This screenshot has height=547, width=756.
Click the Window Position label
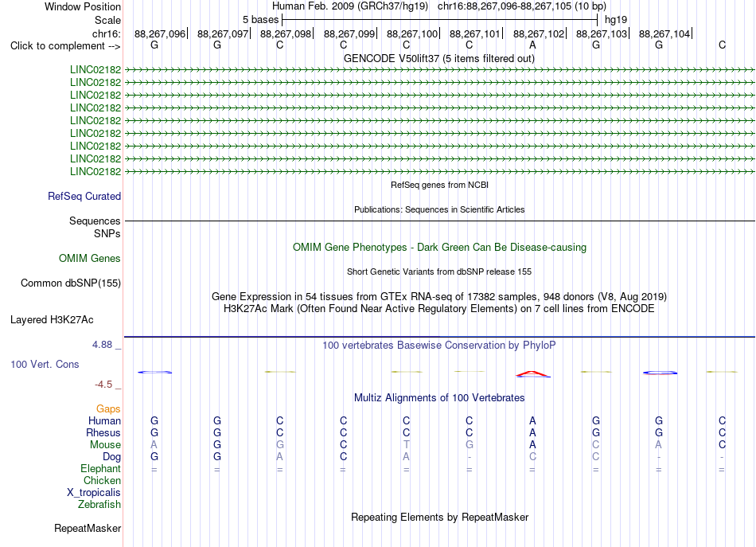pyautogui.click(x=83, y=6)
